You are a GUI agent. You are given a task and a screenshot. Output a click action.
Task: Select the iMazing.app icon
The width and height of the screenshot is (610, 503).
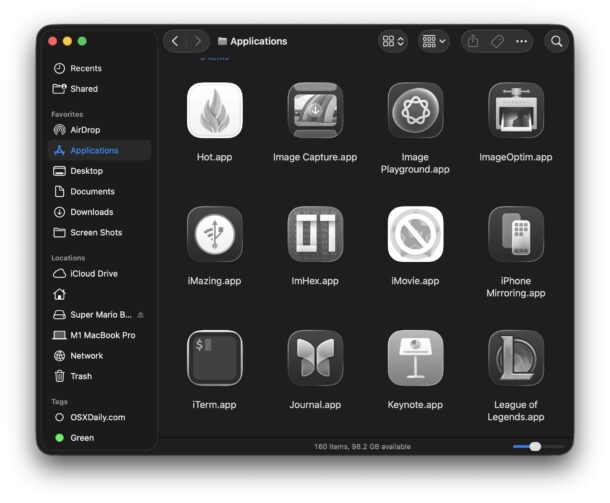214,234
